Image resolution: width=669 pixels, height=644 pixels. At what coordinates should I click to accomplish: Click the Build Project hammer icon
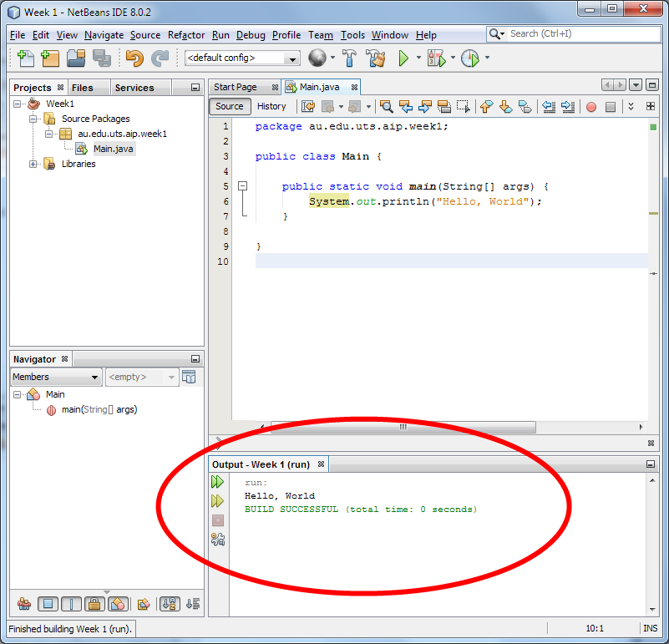point(350,58)
